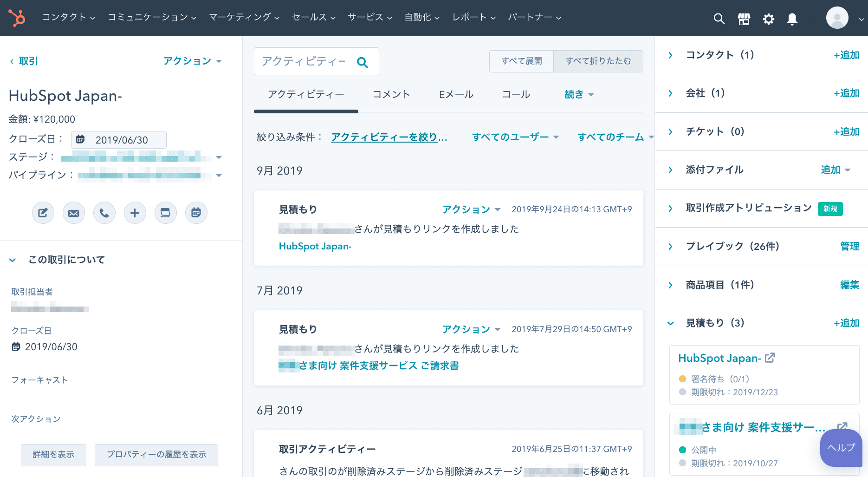The image size is (868, 477).
Task: Open アクション dropdown on September 見積もり card
Action: pyautogui.click(x=471, y=209)
